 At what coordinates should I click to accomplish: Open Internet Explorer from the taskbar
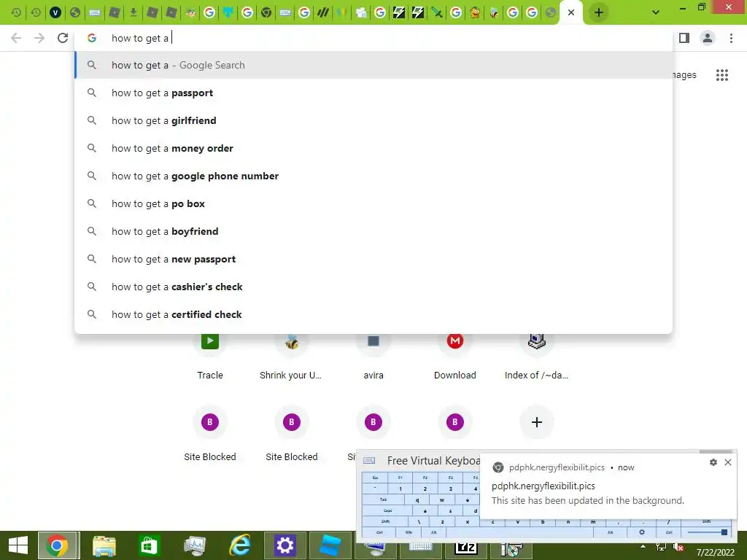click(240, 545)
